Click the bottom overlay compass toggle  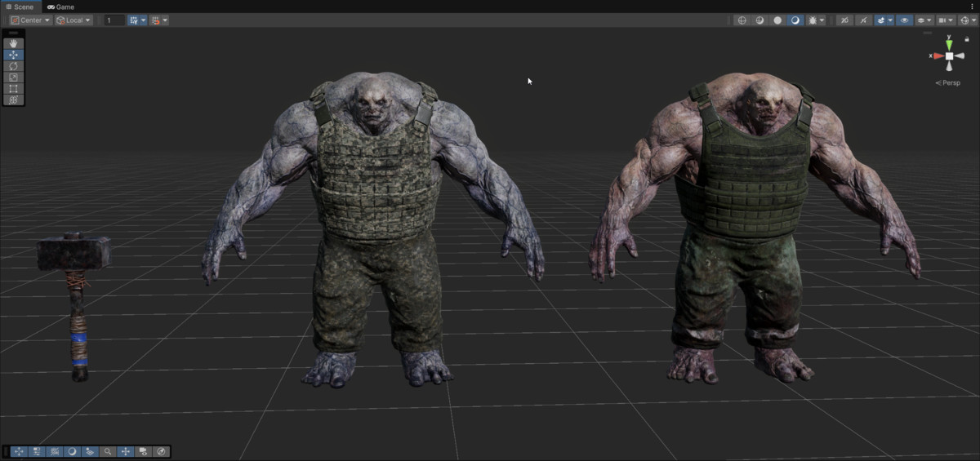pos(161,451)
